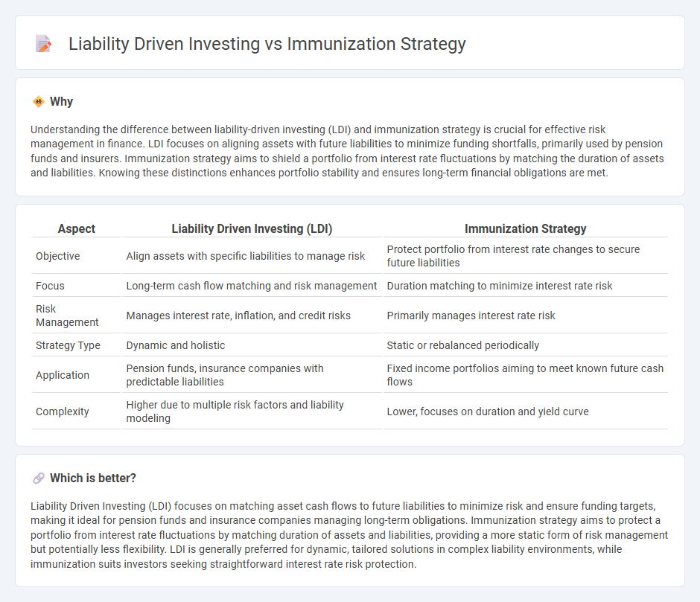Click the document pencil icon beside the title
Screen dimensions: 700x602
point(43,44)
